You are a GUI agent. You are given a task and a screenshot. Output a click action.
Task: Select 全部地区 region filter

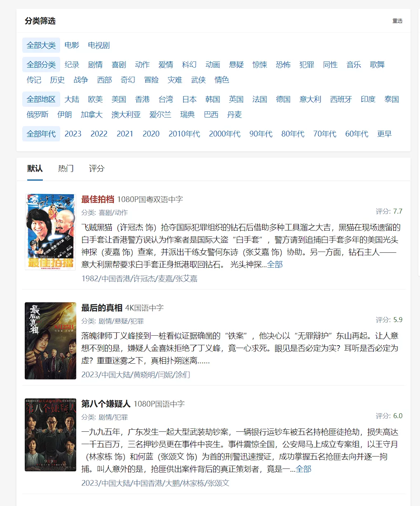[41, 99]
